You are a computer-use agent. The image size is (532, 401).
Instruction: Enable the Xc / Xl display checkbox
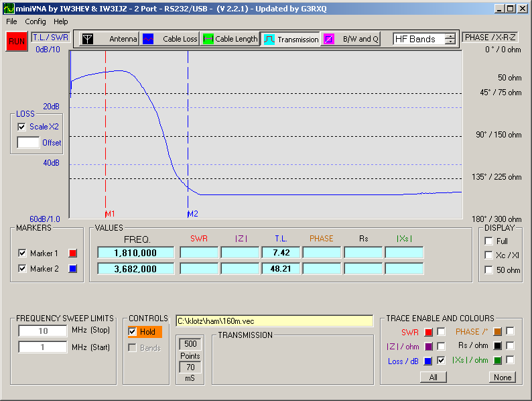[488, 255]
